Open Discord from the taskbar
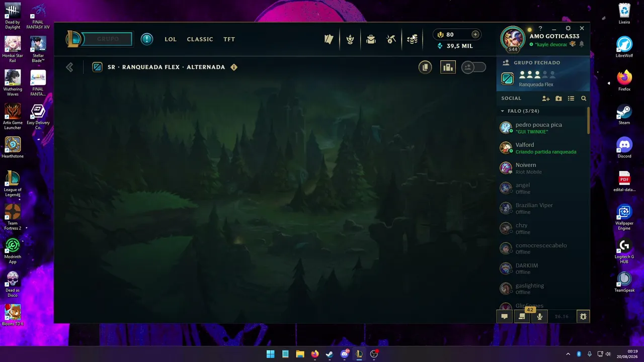Viewport: 644px width, 362px height. click(x=345, y=354)
